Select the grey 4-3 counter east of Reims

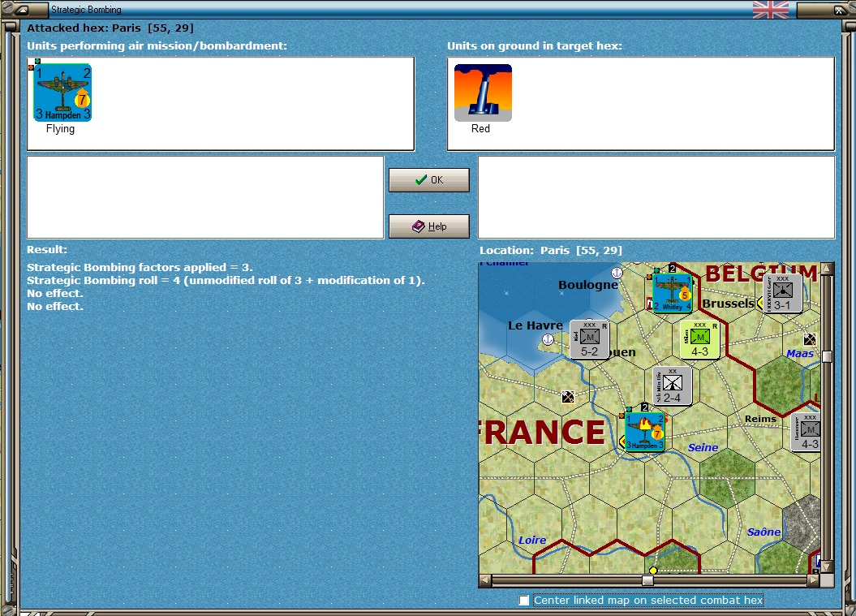tap(806, 432)
